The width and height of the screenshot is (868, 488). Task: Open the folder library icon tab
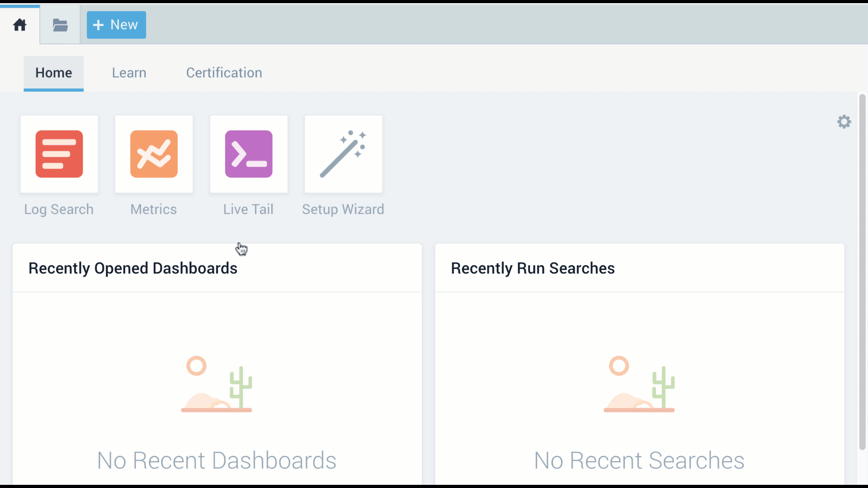pyautogui.click(x=60, y=25)
